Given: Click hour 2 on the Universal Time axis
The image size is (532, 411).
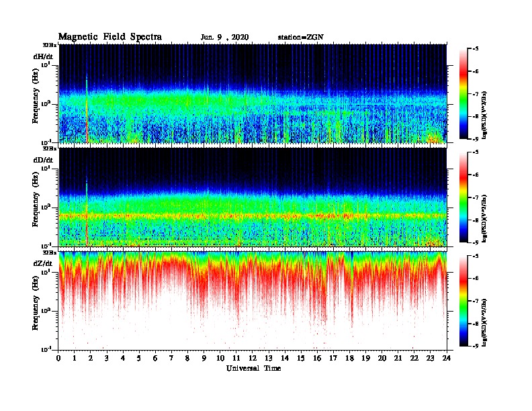Looking at the screenshot, I should coord(91,358).
